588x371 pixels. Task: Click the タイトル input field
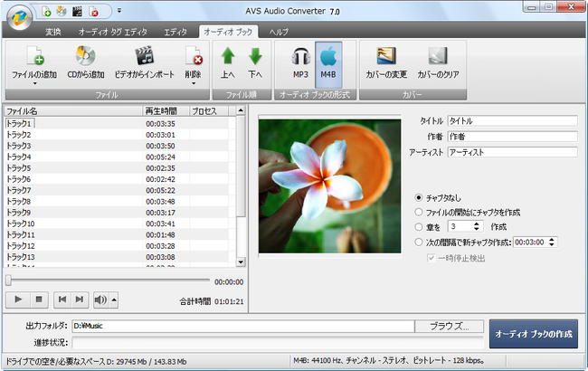[x=513, y=120]
